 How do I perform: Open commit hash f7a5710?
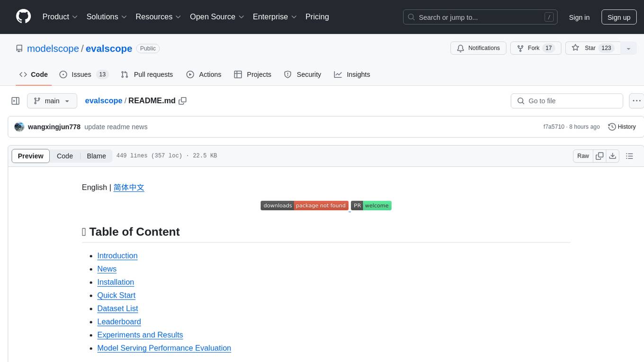point(554,127)
